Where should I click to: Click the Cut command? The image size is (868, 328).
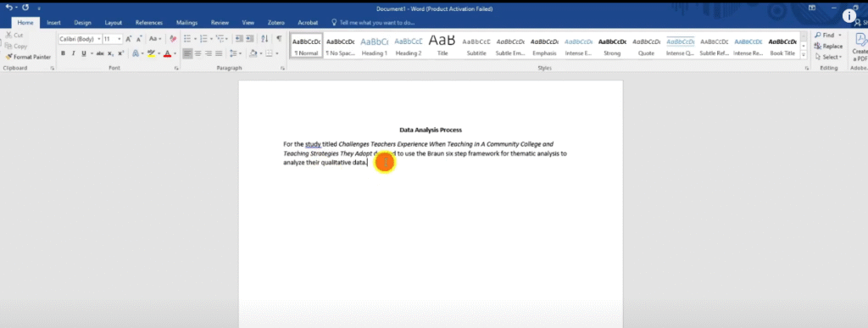tap(14, 35)
